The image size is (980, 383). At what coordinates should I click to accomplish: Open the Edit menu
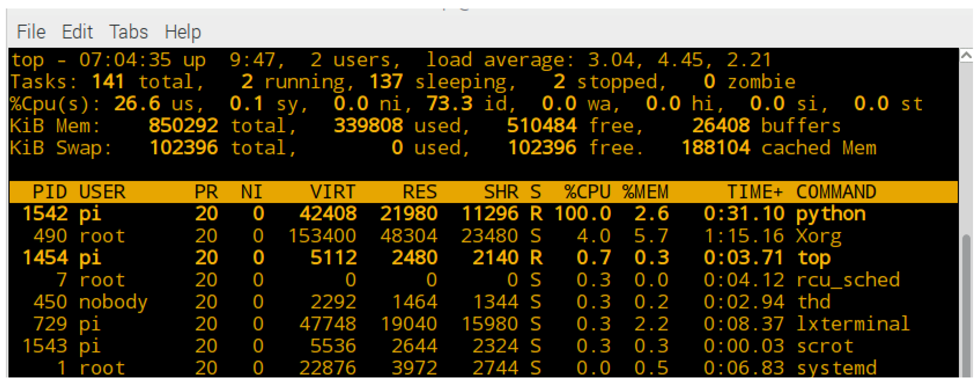point(77,32)
